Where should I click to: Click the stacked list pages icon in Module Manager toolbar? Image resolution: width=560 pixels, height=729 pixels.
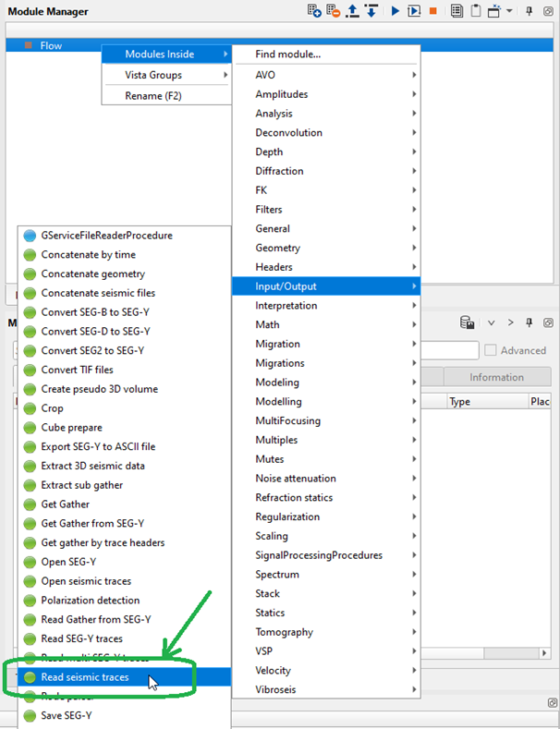point(457,11)
